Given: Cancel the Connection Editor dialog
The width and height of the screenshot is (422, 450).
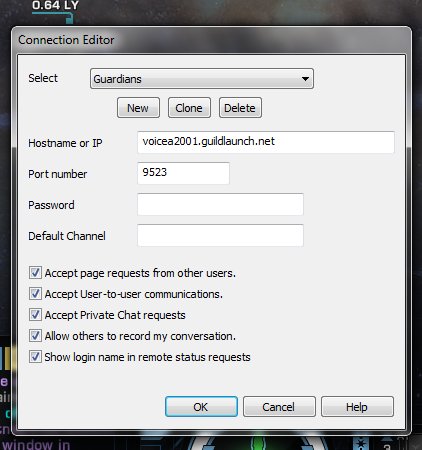Looking at the screenshot, I should [x=279, y=407].
